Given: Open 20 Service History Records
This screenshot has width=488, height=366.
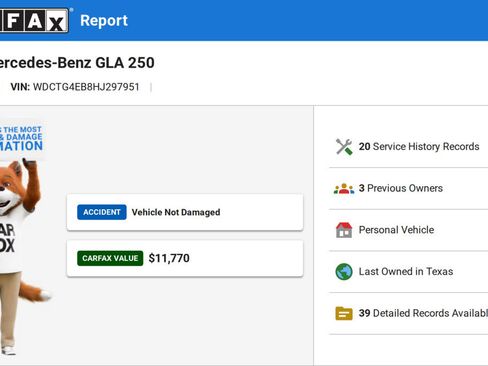Looking at the screenshot, I should pyautogui.click(x=408, y=147).
